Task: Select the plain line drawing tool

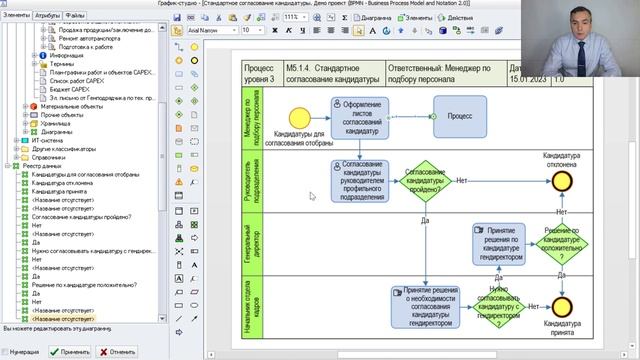Action: click(179, 319)
